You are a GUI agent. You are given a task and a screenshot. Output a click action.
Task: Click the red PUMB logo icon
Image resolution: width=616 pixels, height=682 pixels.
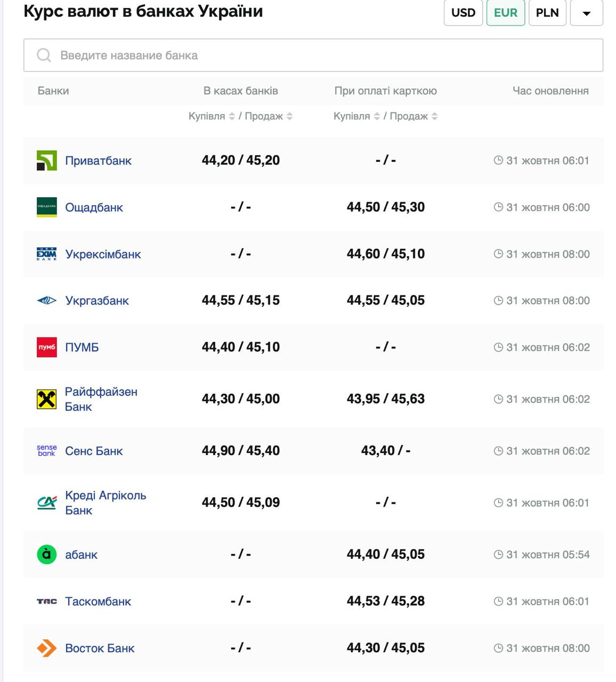click(x=46, y=347)
